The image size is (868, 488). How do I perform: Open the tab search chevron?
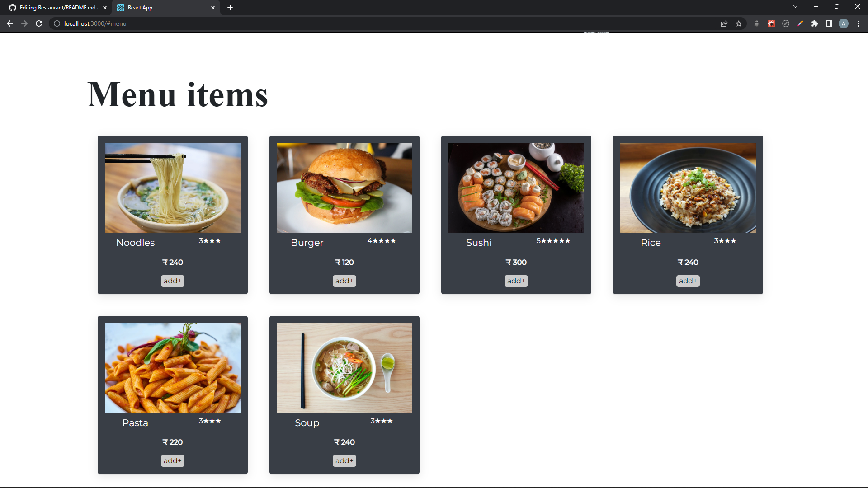pos(795,6)
